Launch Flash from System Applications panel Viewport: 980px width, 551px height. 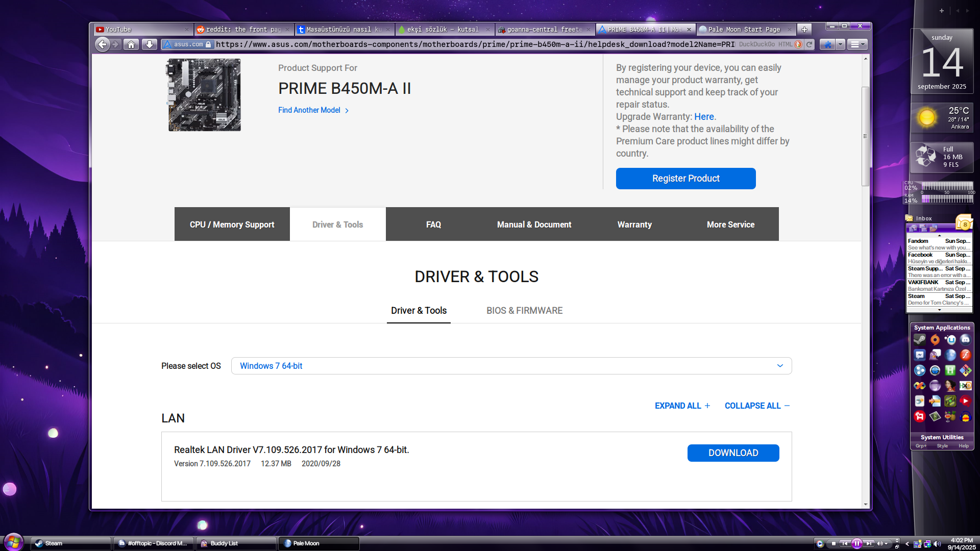tap(965, 355)
